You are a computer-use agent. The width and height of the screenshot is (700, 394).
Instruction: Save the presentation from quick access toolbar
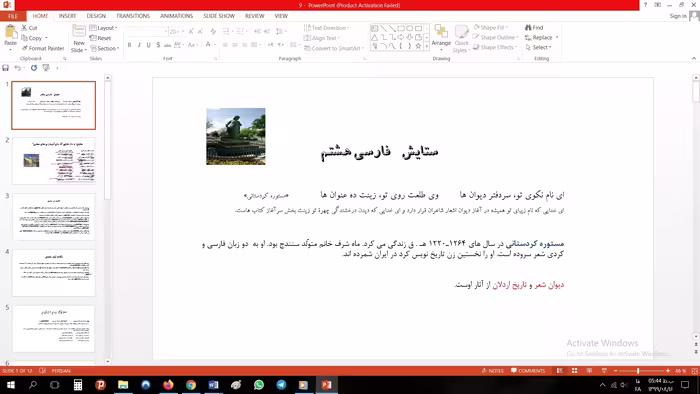click(x=5, y=68)
